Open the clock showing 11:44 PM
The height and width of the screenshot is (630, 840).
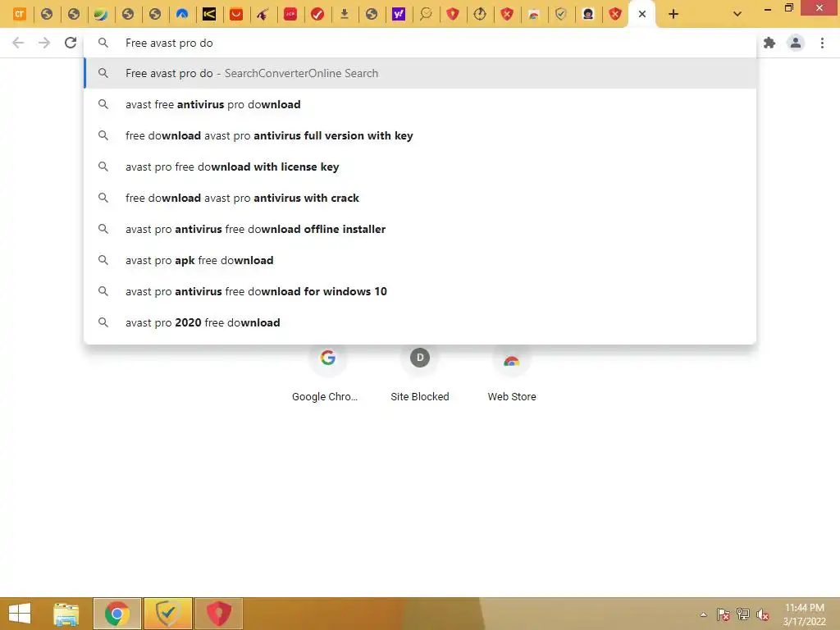(804, 614)
